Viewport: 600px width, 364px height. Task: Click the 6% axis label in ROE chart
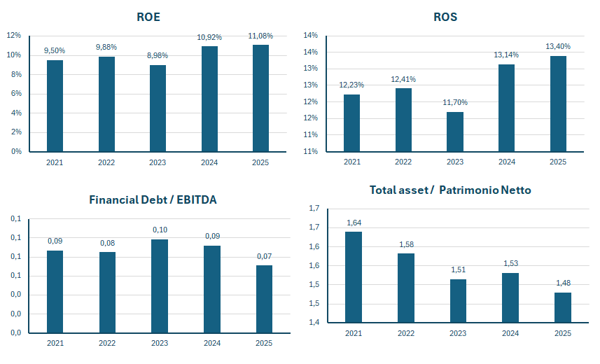pyautogui.click(x=17, y=93)
